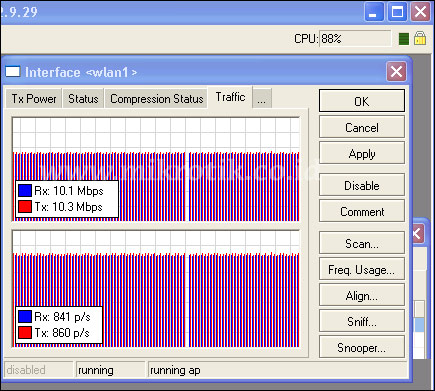Click the red Tx Mbps legend swatch
Screen dimensions: 435x391
point(25,207)
